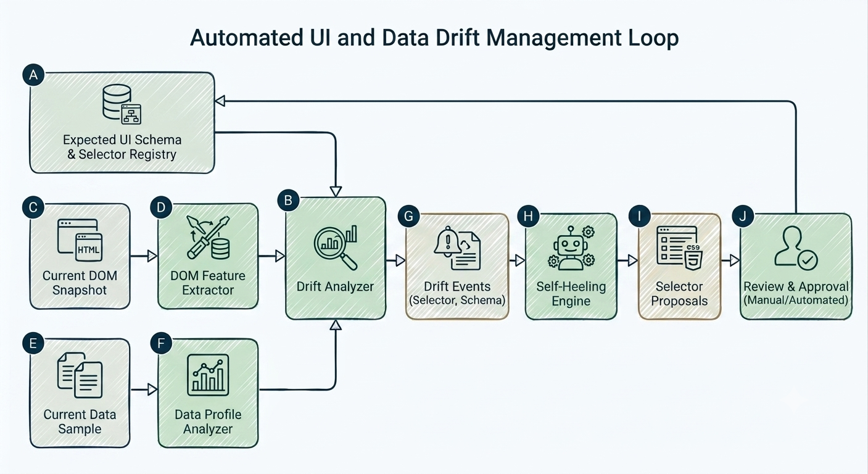Click the '(Selector, Schema)' subtext
This screenshot has width=868, height=474.
click(457, 301)
